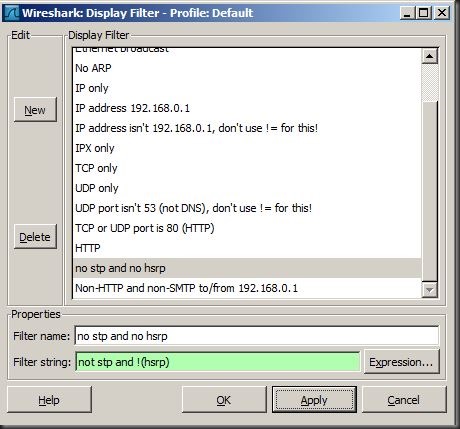Cancel the Display Filter dialog
The image size is (460, 429).
(x=404, y=400)
